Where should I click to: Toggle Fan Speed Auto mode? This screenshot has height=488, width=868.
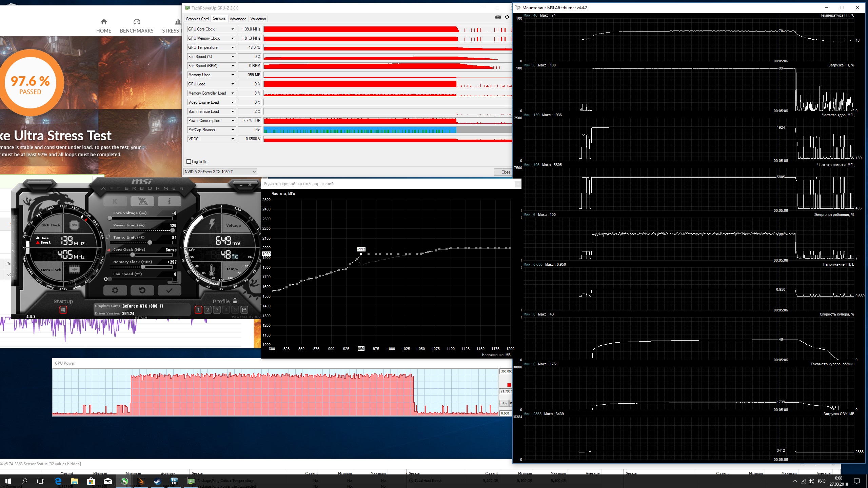[x=175, y=282]
